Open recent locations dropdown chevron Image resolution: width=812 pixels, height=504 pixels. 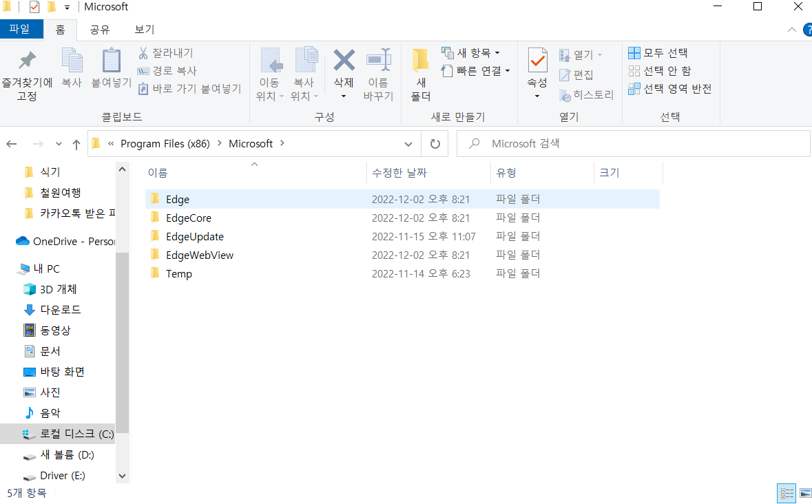pyautogui.click(x=59, y=144)
